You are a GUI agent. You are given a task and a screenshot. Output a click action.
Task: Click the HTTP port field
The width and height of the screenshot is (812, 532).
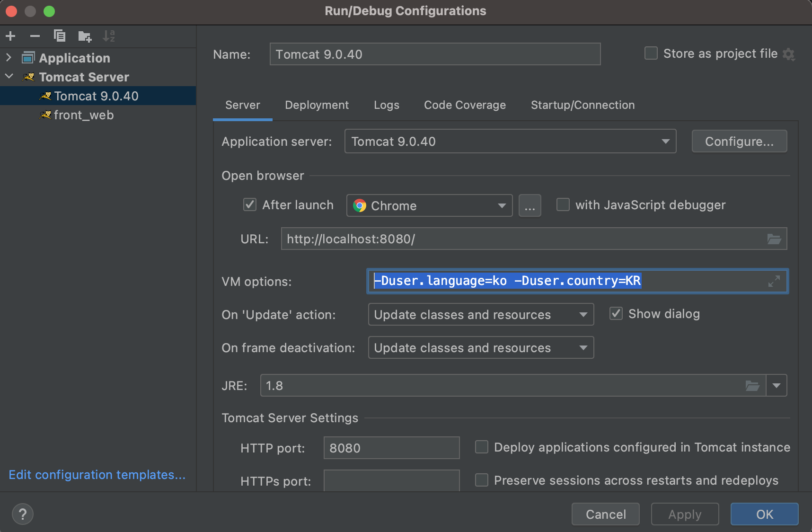click(x=392, y=448)
